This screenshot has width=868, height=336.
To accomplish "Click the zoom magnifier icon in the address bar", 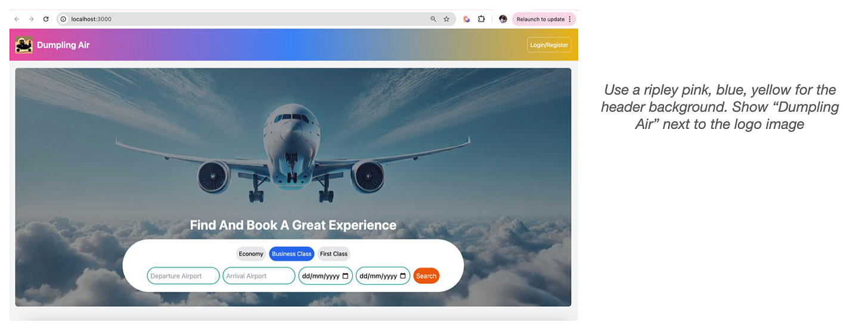I will point(433,19).
